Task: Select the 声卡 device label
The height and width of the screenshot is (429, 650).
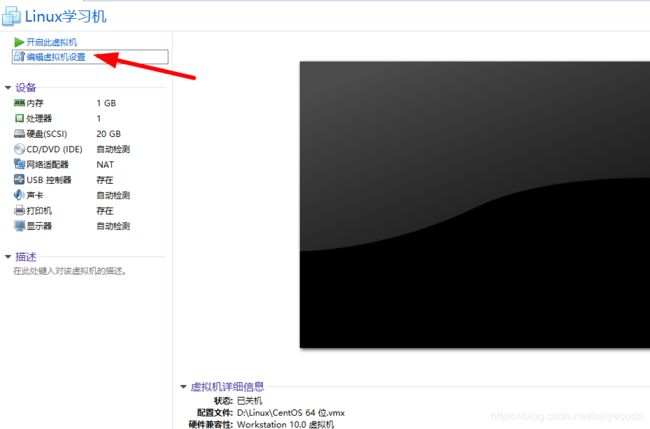Action: [35, 195]
